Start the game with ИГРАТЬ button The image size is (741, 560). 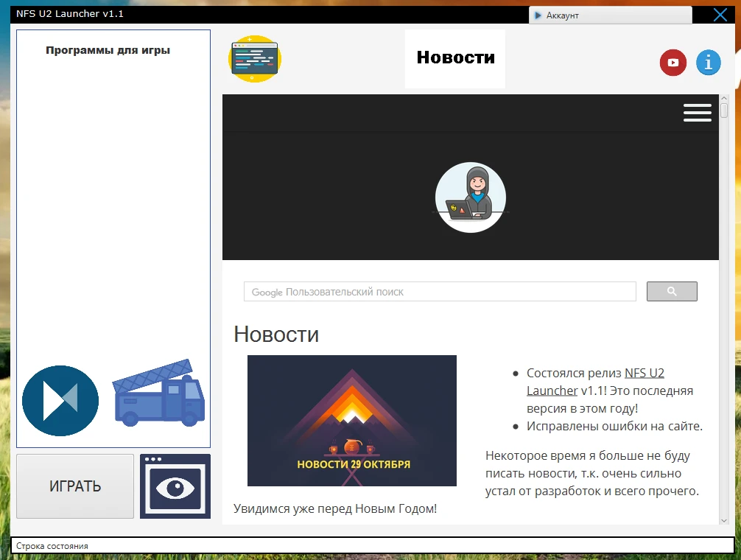[x=75, y=486]
